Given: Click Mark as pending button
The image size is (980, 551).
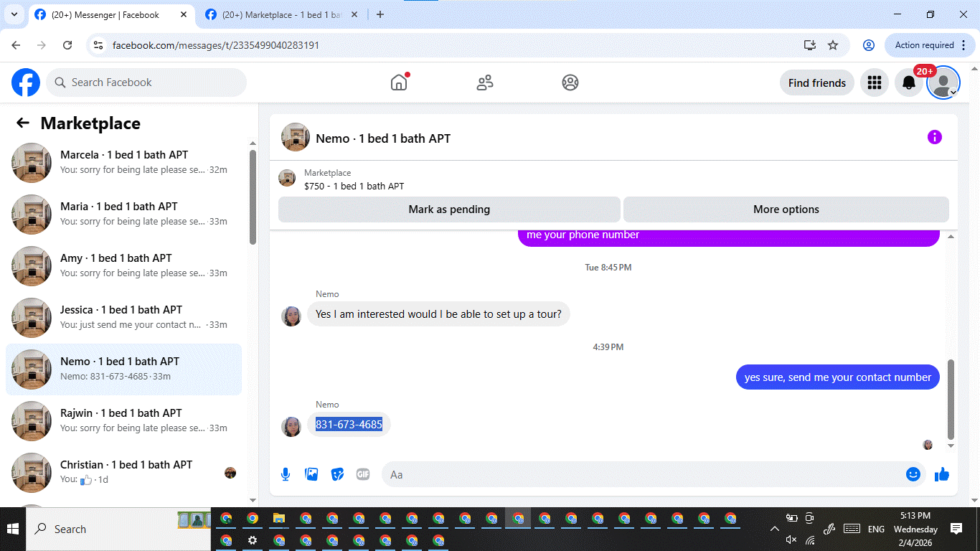Looking at the screenshot, I should [449, 209].
